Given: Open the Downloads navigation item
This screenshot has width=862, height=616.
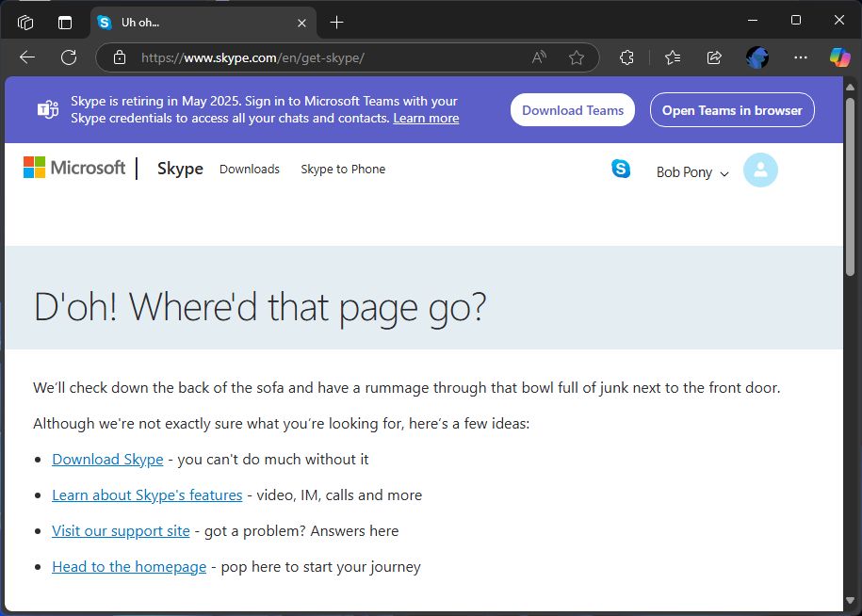Looking at the screenshot, I should click(x=249, y=170).
